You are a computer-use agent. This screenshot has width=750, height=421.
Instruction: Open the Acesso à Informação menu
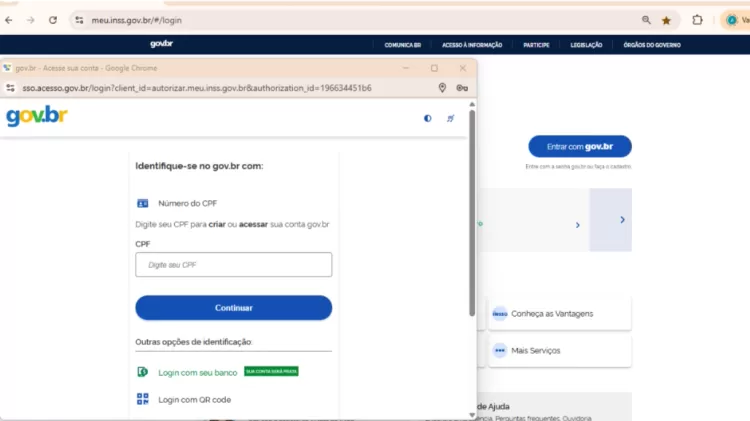tap(472, 45)
